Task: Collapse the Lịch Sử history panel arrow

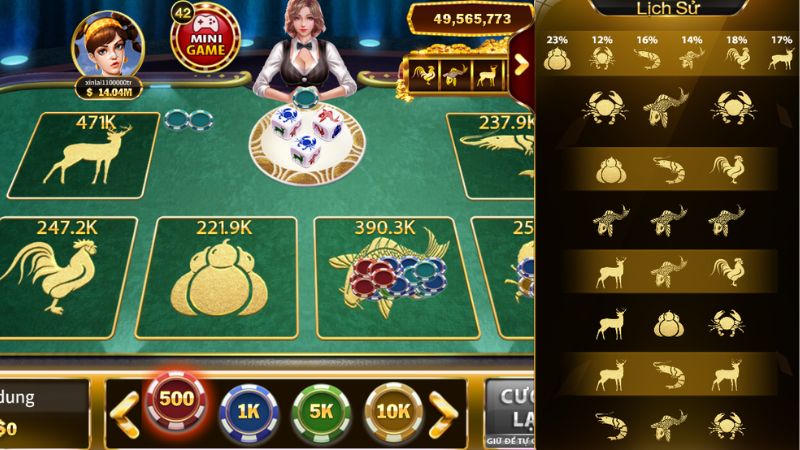Action: click(x=521, y=65)
